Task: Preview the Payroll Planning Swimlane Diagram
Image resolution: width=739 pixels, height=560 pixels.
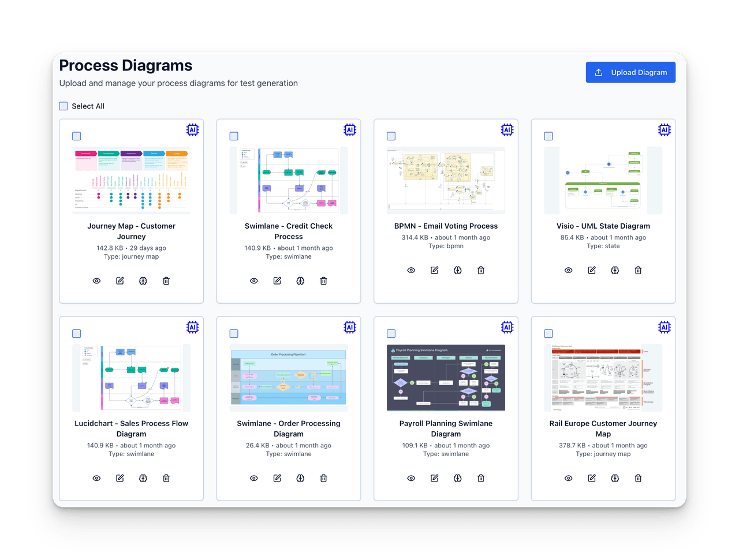Action: tap(411, 478)
